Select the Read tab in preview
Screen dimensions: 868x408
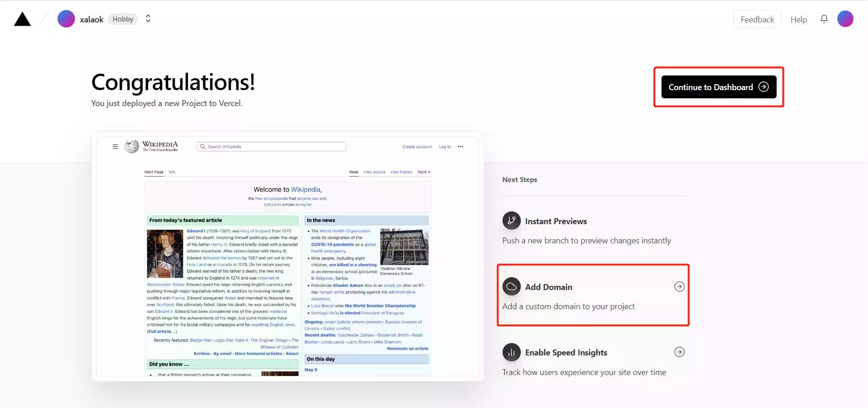[354, 172]
